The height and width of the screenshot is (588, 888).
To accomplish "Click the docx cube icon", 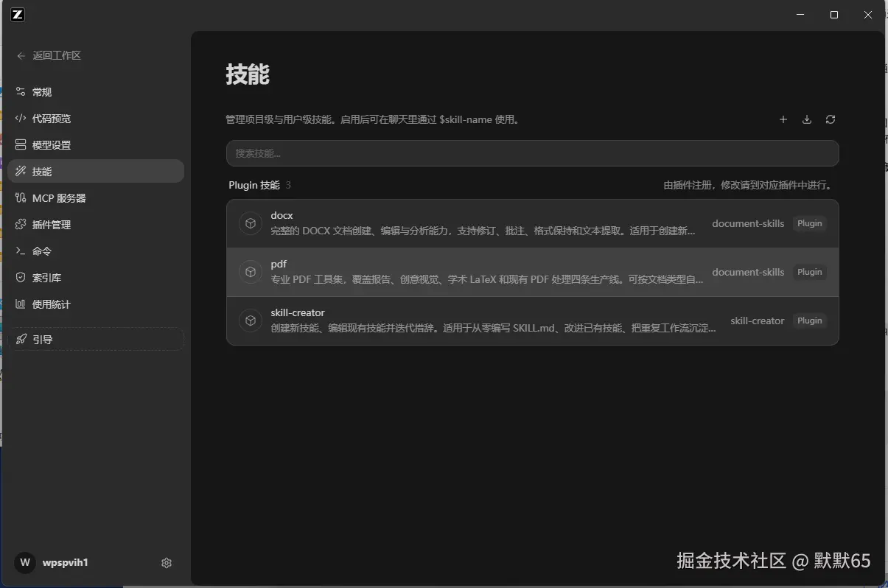I will (x=251, y=223).
